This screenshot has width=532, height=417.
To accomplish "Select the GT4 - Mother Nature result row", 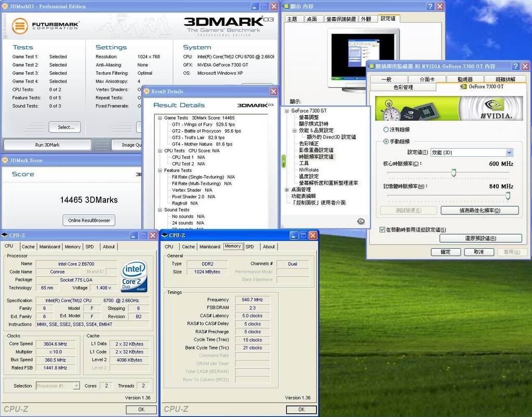I will tap(202, 144).
